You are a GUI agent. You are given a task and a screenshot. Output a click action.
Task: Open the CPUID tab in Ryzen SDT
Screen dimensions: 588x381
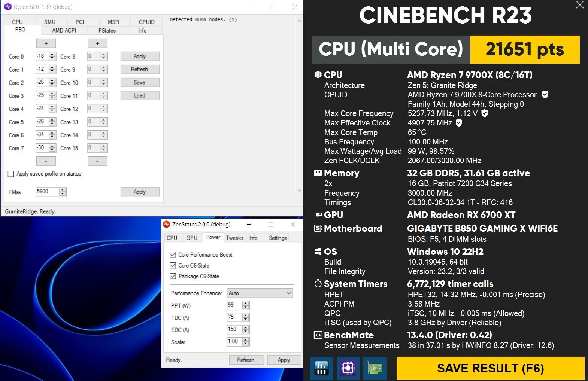147,22
